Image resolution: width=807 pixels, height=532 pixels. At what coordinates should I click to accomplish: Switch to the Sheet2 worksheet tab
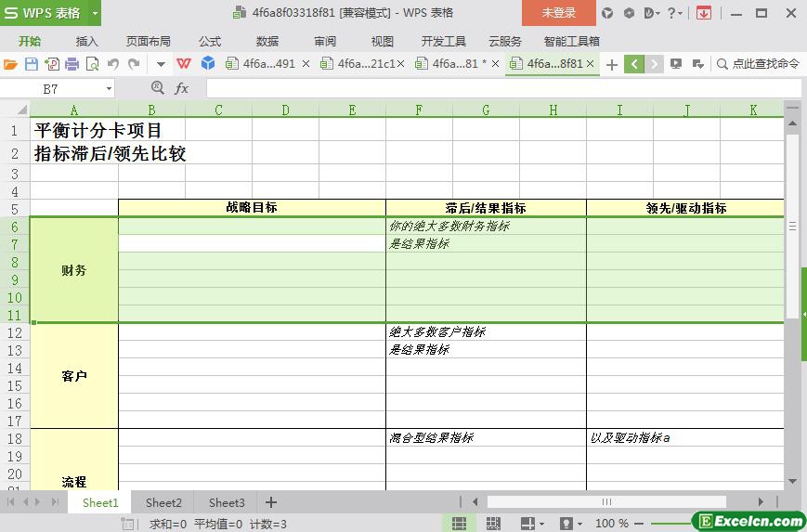point(163,502)
